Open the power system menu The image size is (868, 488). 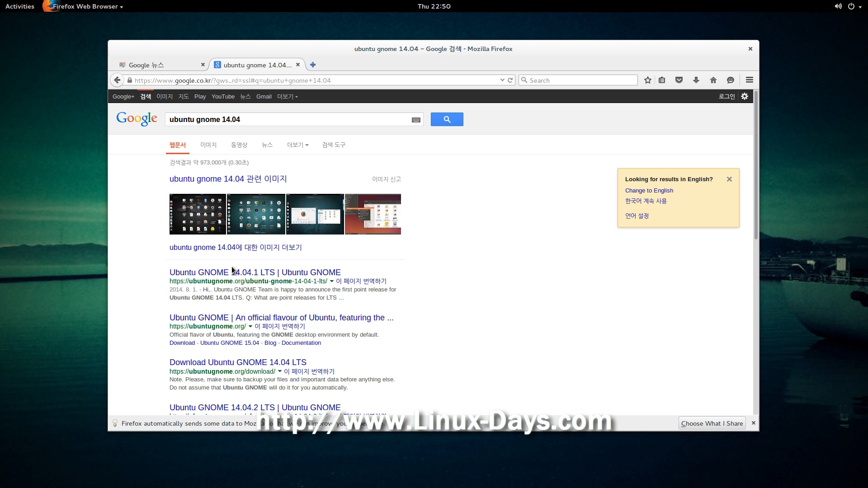pyautogui.click(x=854, y=6)
